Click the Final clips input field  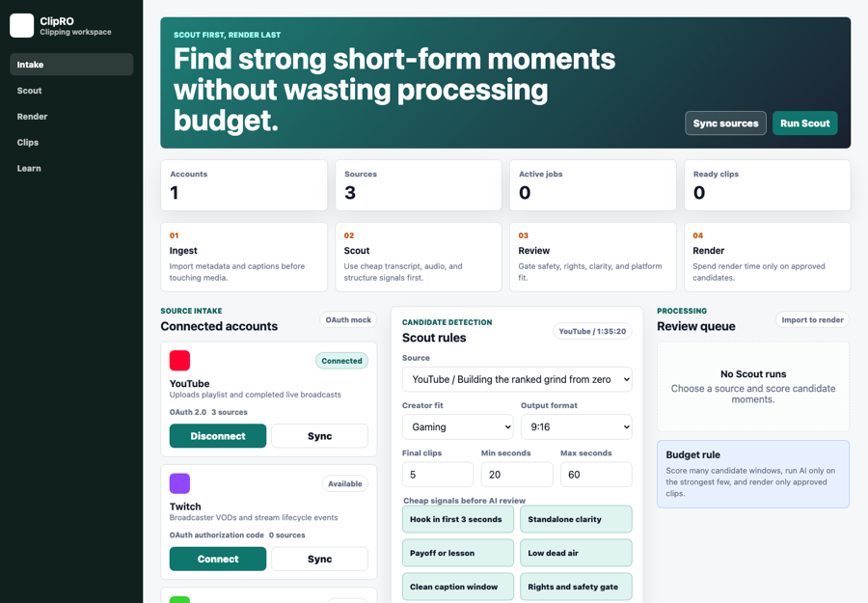coord(438,475)
